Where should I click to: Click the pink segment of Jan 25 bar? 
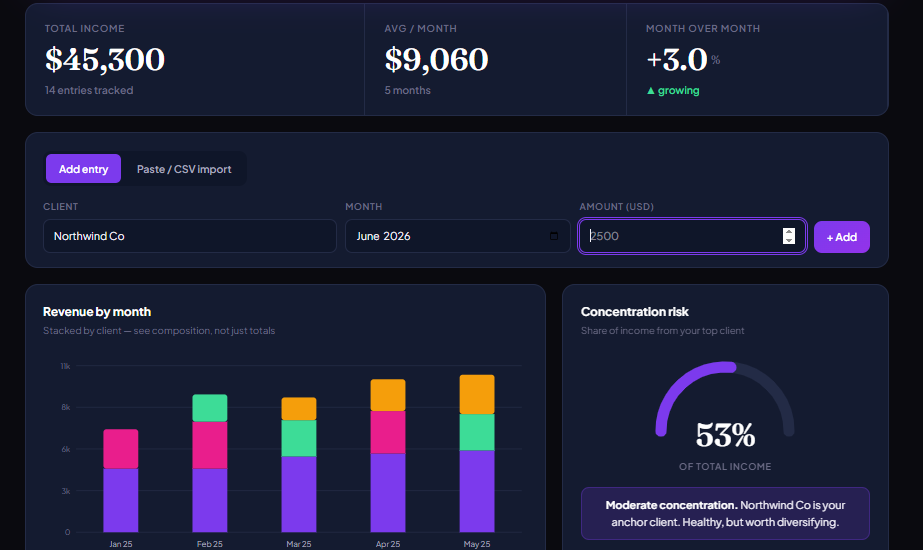coord(121,449)
